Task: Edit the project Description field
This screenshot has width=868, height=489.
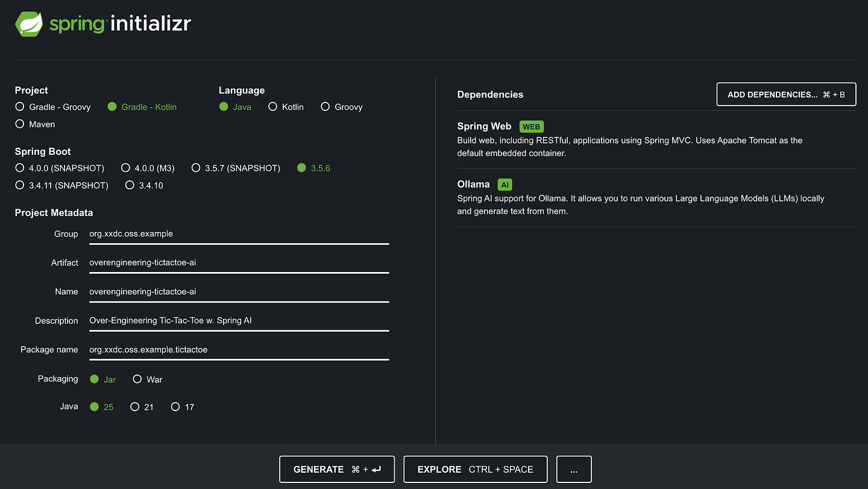Action: coord(239,321)
